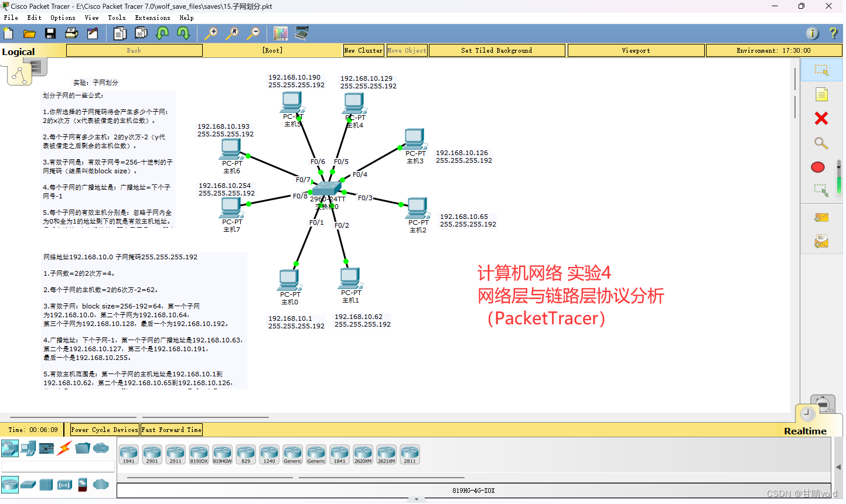
Task: Select the Wireless Devices subcategory icon
Action: pyautogui.click(x=64, y=485)
